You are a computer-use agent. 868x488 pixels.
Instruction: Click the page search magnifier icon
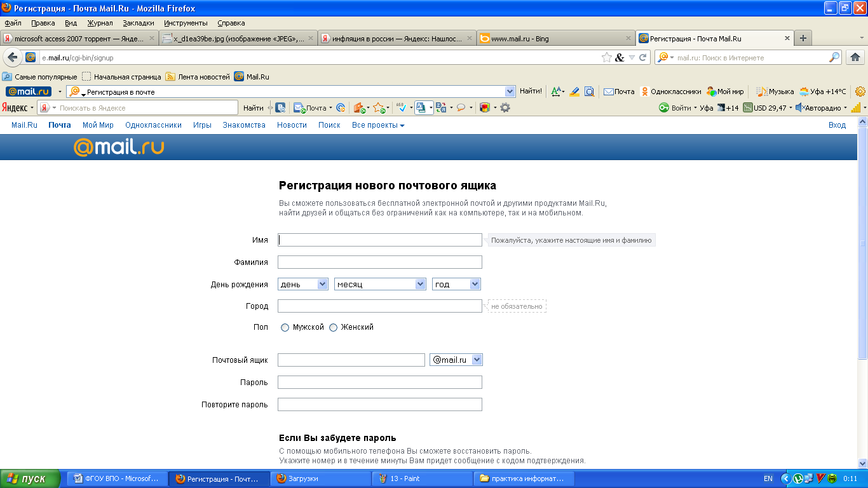point(590,91)
